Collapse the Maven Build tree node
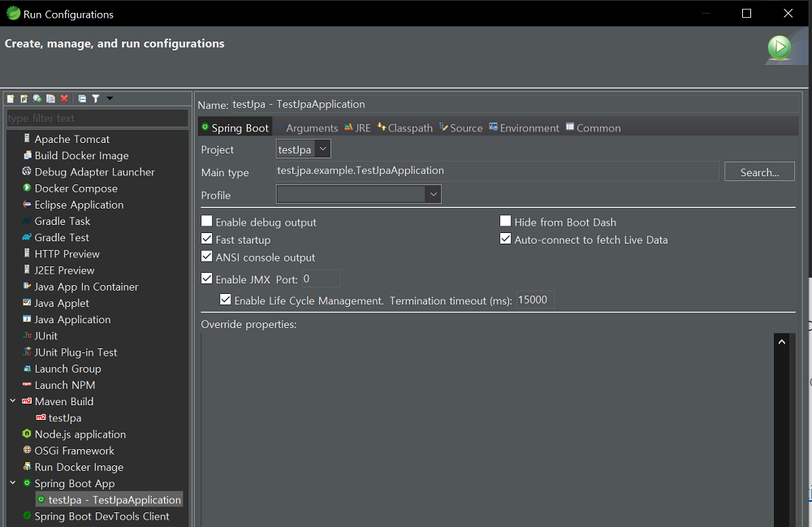 [x=13, y=401]
